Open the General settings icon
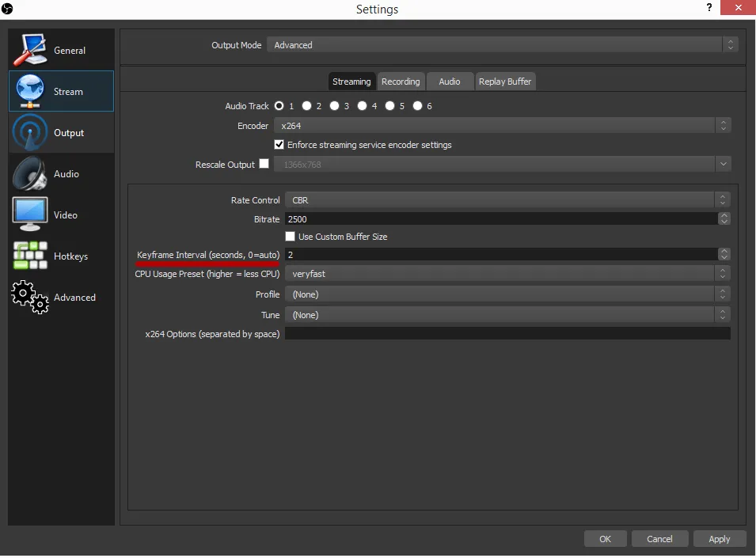Image resolution: width=756 pixels, height=558 pixels. click(30, 50)
